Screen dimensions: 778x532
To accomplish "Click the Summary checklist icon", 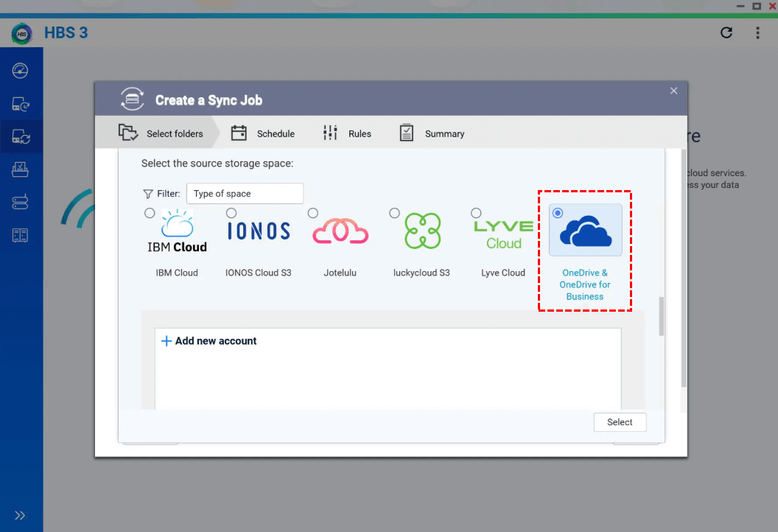I will 407,133.
